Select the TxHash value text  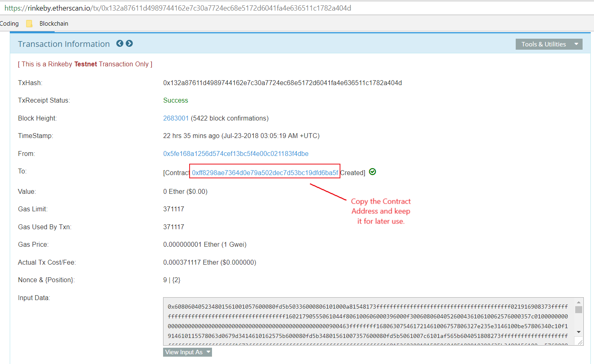point(282,83)
